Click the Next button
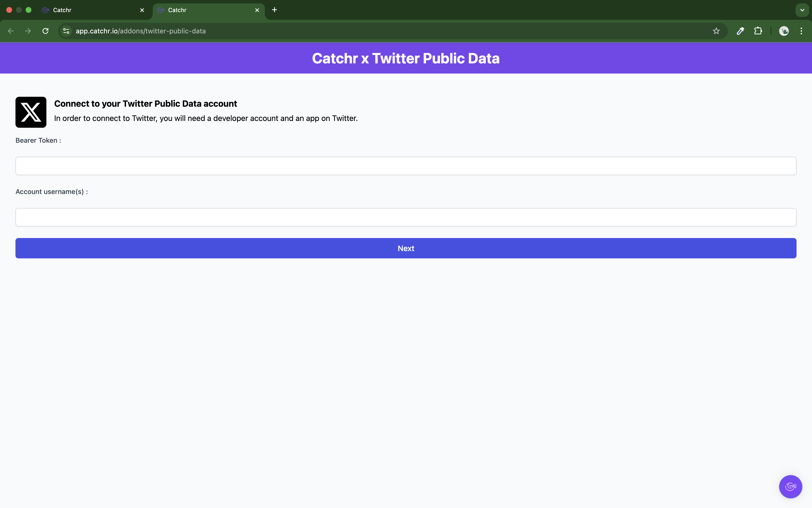The height and width of the screenshot is (508, 812). tap(406, 248)
